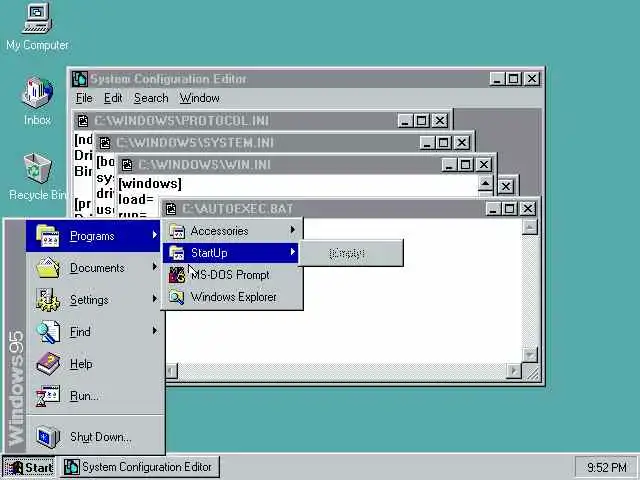Image resolution: width=640 pixels, height=480 pixels.
Task: Select Documents in the Start menu
Action: pyautogui.click(x=93, y=268)
